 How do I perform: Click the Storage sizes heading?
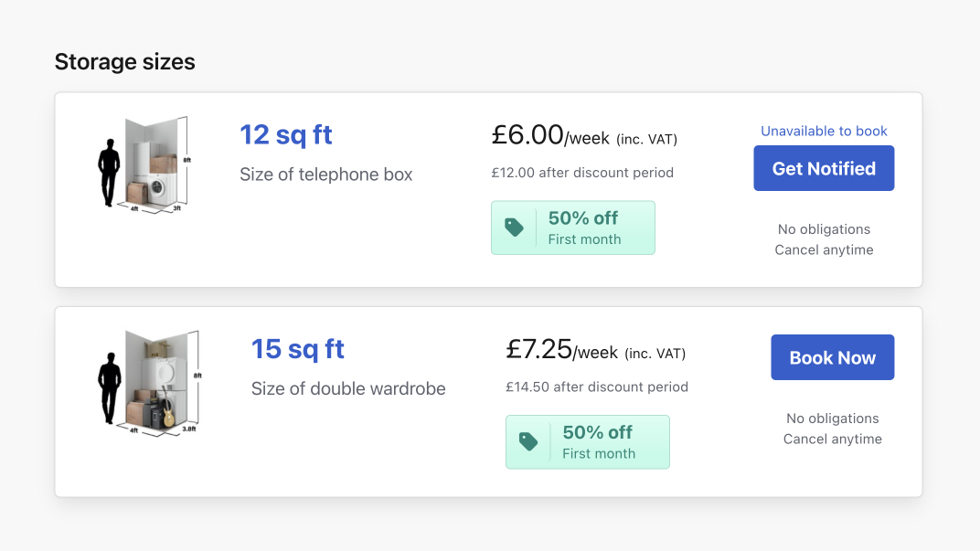tap(124, 62)
